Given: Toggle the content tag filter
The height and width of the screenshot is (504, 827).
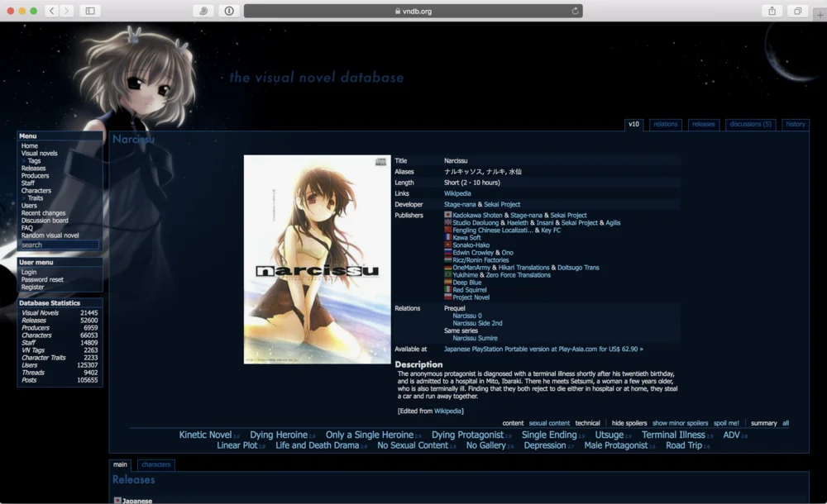Looking at the screenshot, I should (x=513, y=423).
